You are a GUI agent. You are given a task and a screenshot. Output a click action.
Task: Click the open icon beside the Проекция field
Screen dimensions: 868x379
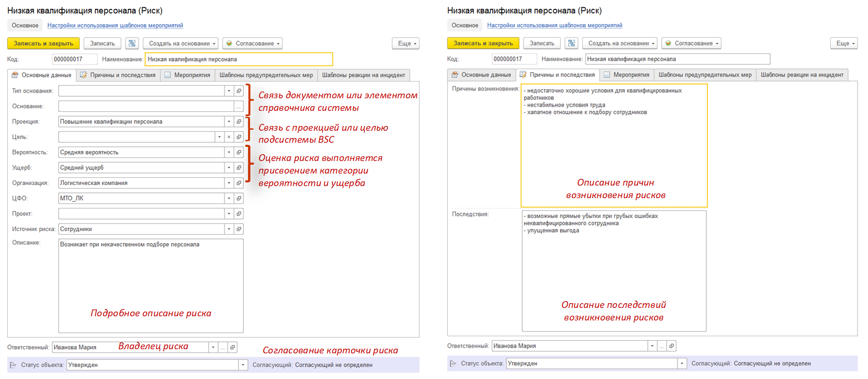[x=239, y=122]
